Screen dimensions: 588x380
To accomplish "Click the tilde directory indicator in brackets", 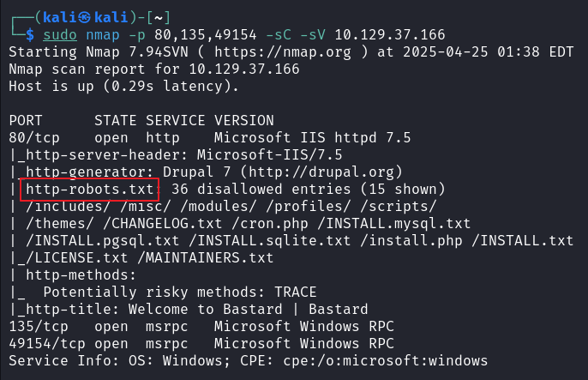I will click(159, 18).
